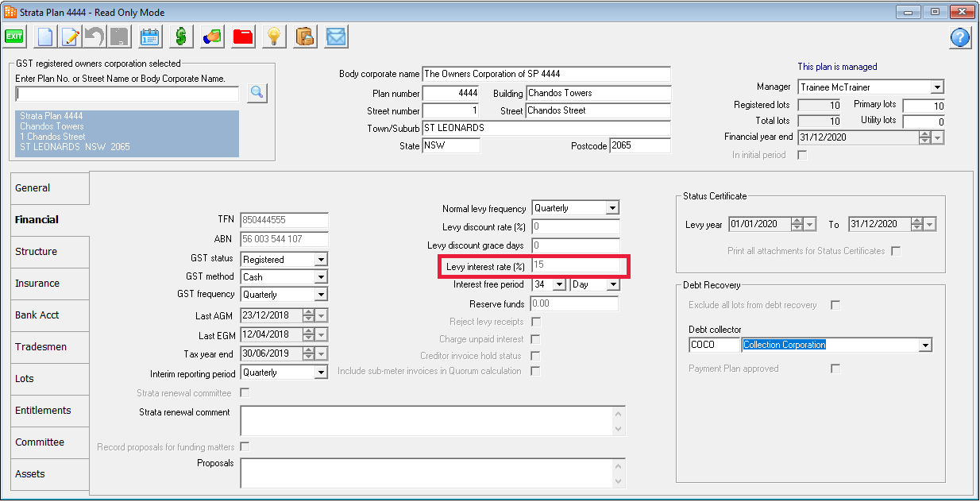Switch to the Committee tab
The height and width of the screenshot is (502, 980).
click(50, 442)
